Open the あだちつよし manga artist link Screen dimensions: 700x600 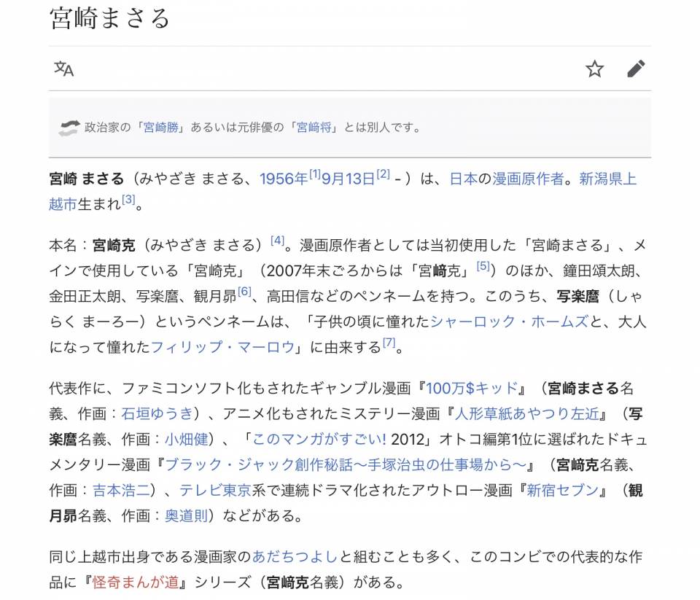(x=295, y=557)
